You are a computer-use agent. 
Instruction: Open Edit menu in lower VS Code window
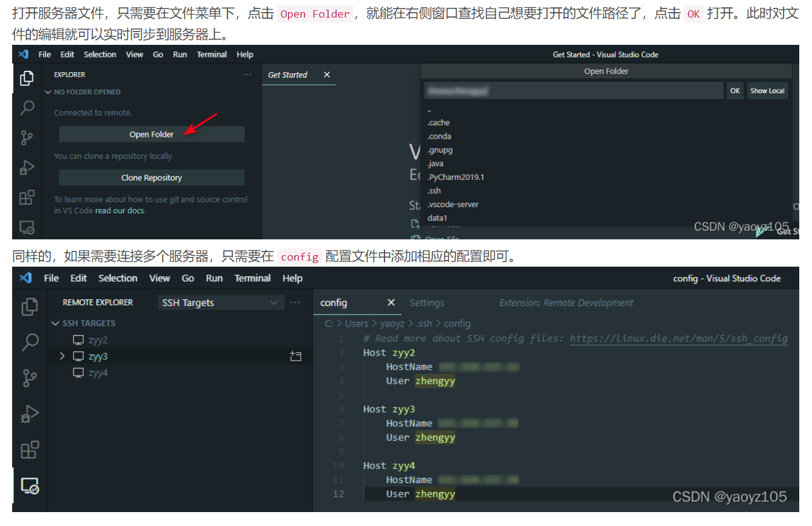pos(79,278)
